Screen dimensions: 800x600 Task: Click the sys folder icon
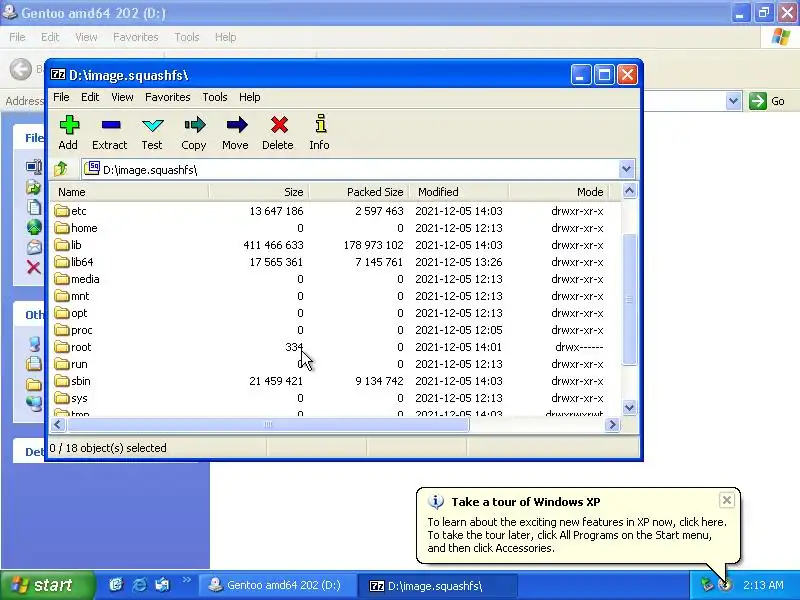click(x=62, y=398)
